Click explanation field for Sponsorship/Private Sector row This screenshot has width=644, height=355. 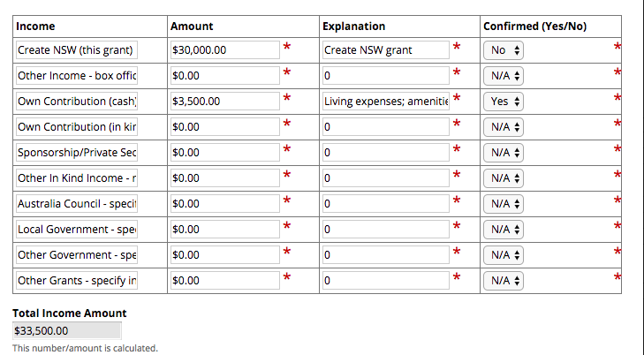click(385, 153)
